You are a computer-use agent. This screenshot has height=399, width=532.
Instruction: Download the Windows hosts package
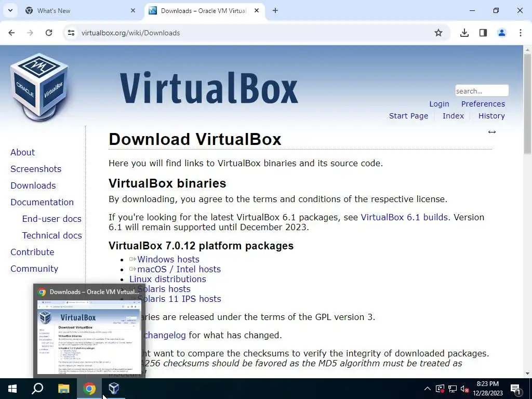pyautogui.click(x=168, y=259)
